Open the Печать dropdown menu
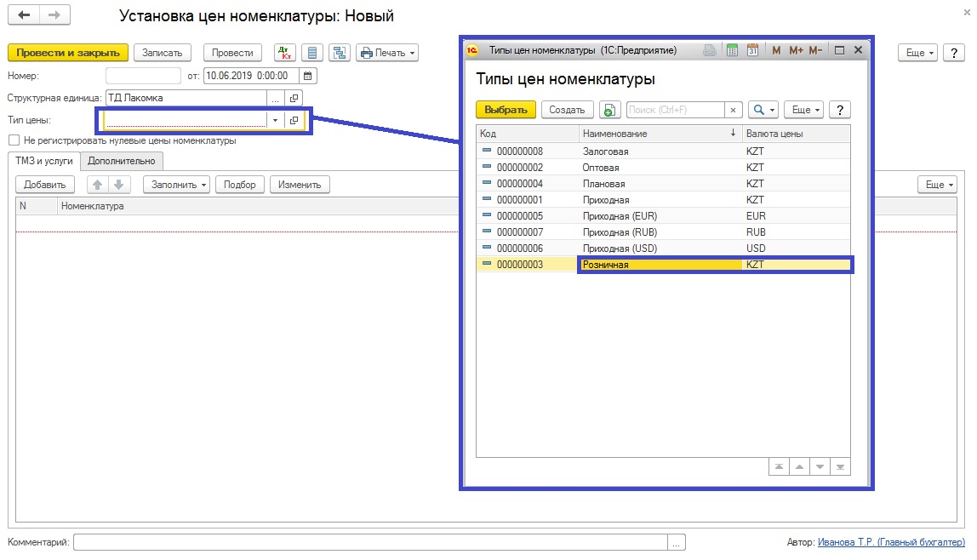This screenshot has height=560, width=977. (x=387, y=53)
